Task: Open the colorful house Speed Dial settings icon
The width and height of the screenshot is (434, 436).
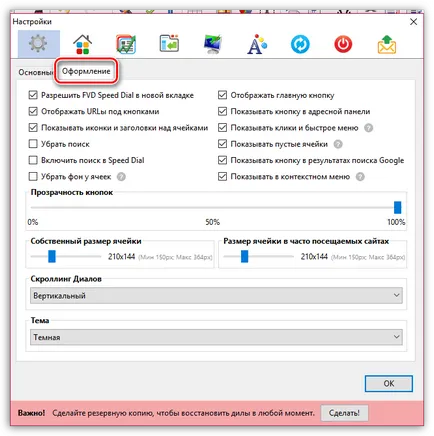Action: [82, 44]
